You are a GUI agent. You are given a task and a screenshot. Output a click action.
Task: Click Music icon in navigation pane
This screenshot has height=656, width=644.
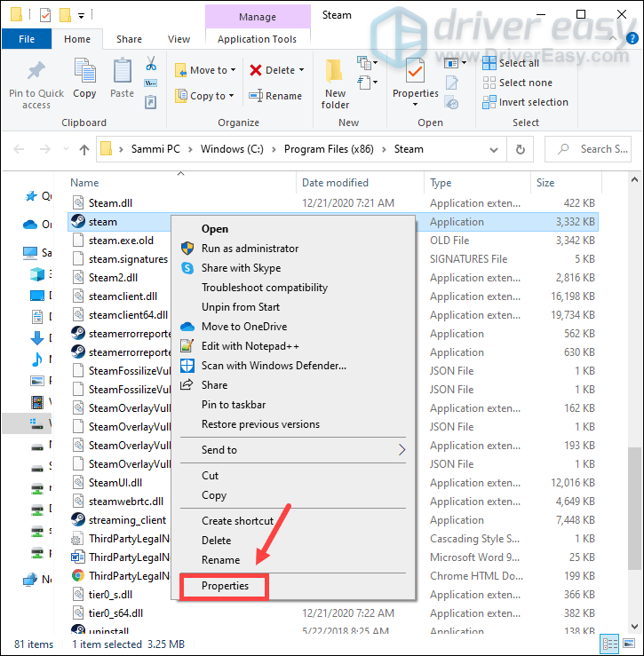pyautogui.click(x=37, y=359)
